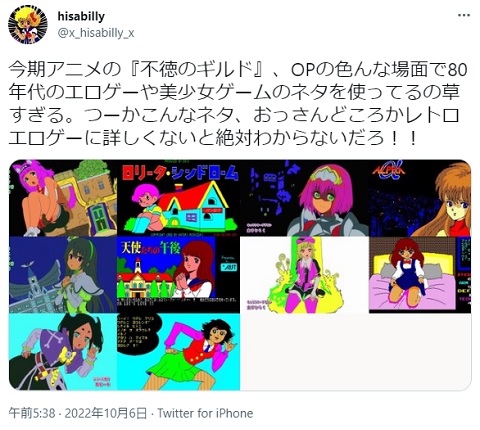Screen dimensions: 480x430
Task: Open the running girl in green skirt image
Action: (x=178, y=352)
